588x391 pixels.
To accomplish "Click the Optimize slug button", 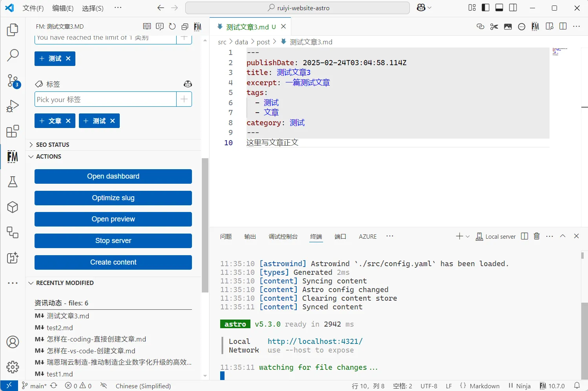I will point(113,198).
